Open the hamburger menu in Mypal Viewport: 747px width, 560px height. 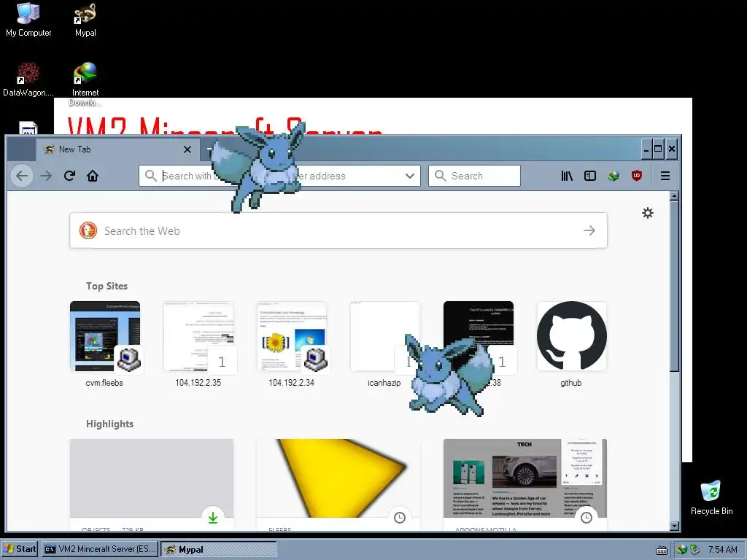pyautogui.click(x=665, y=176)
